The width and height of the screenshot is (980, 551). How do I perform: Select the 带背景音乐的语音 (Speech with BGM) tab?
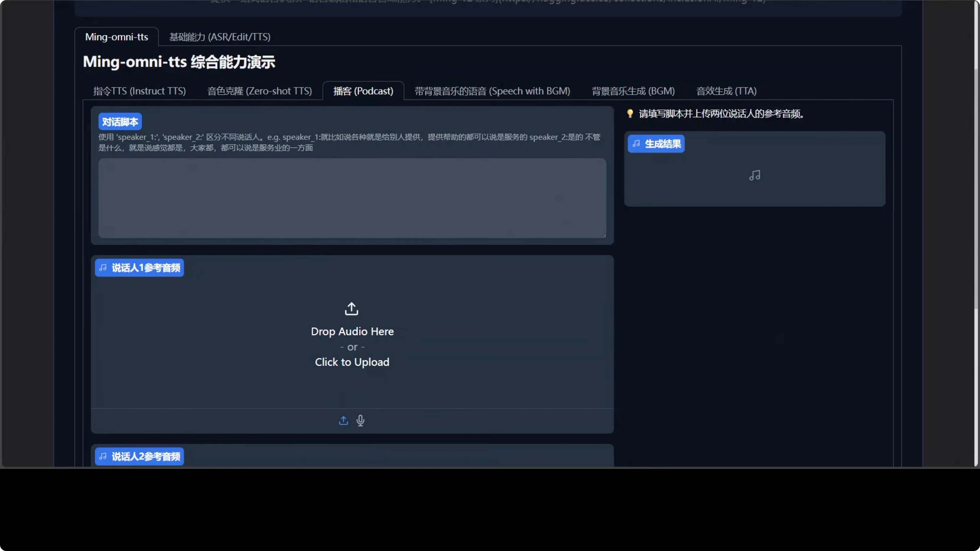(x=492, y=91)
